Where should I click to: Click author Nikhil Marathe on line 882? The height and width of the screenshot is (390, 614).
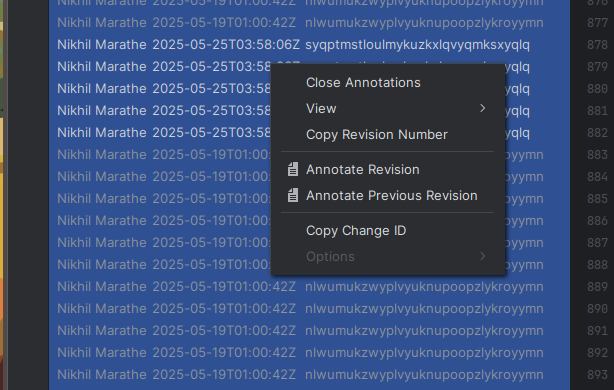coord(102,132)
